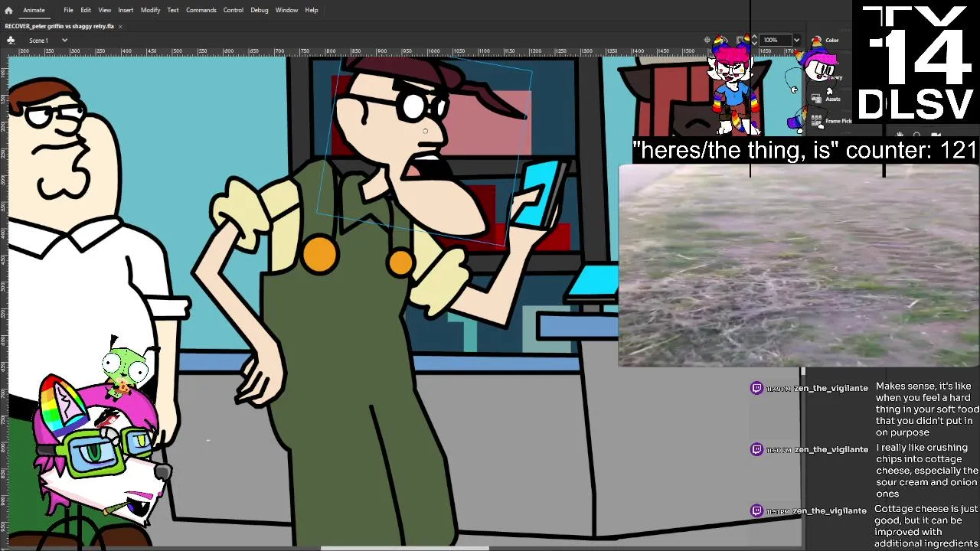Viewport: 980px width, 551px height.
Task: Select the orange overall button near the shoulder
Action: (x=319, y=255)
